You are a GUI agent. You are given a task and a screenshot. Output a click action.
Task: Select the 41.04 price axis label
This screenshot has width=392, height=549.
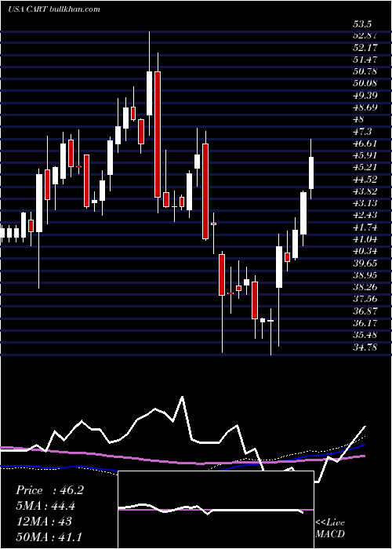click(365, 239)
